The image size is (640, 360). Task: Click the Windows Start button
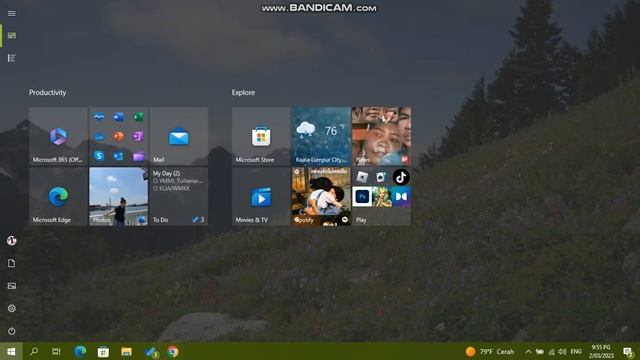click(11, 351)
